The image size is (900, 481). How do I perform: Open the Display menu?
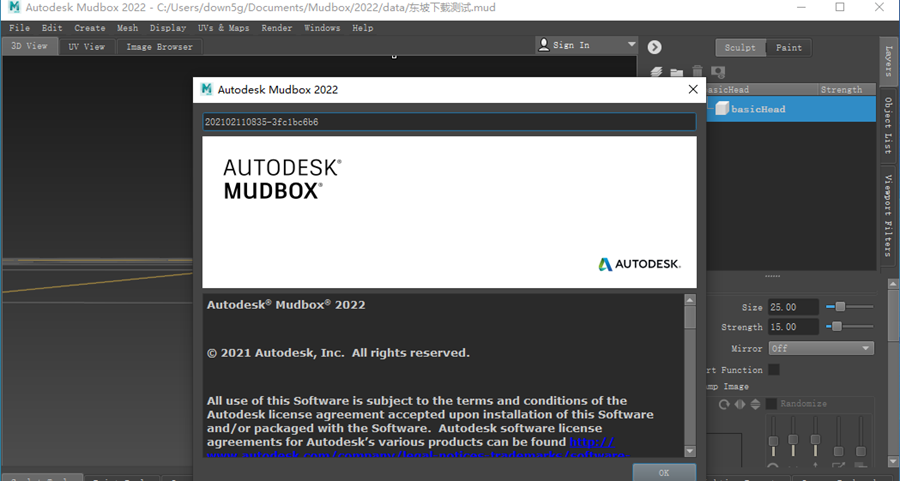(168, 28)
